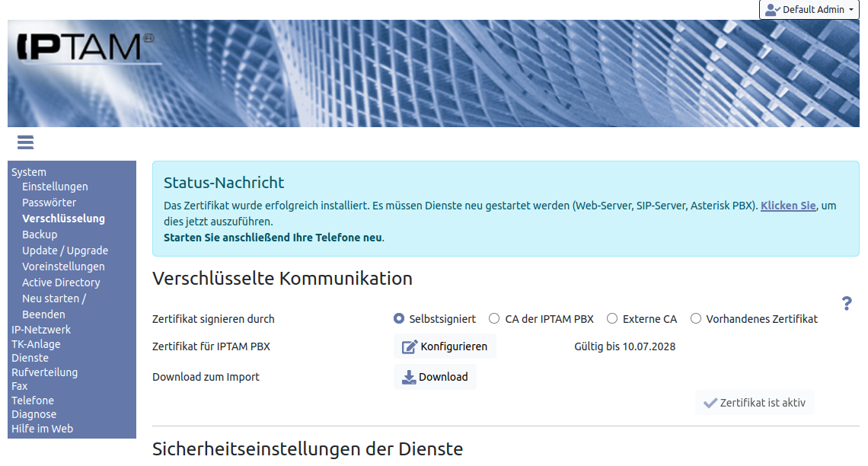The width and height of the screenshot is (868, 466).
Task: Open Active Directory settings
Action: 61,282
